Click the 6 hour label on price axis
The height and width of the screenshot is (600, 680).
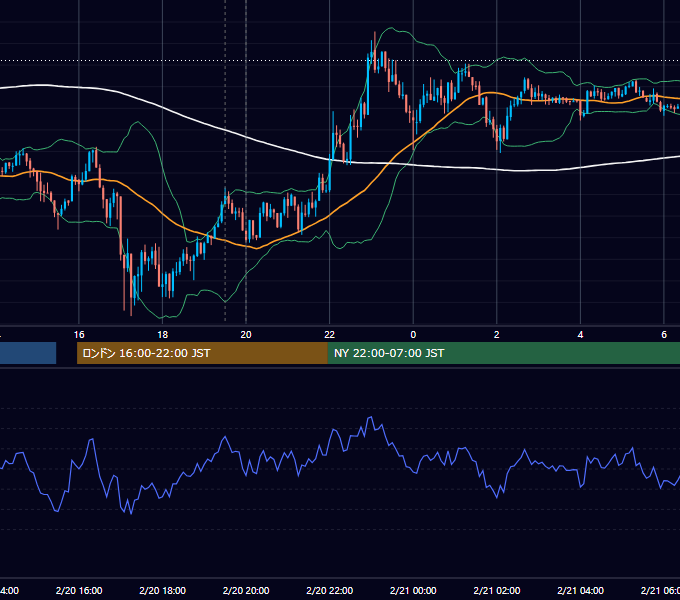pos(664,335)
